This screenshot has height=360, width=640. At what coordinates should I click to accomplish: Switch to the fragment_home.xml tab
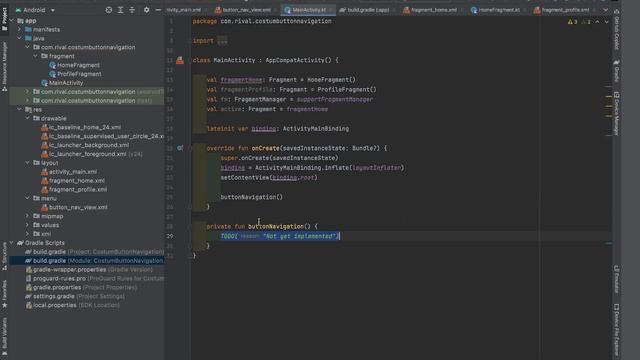point(433,10)
